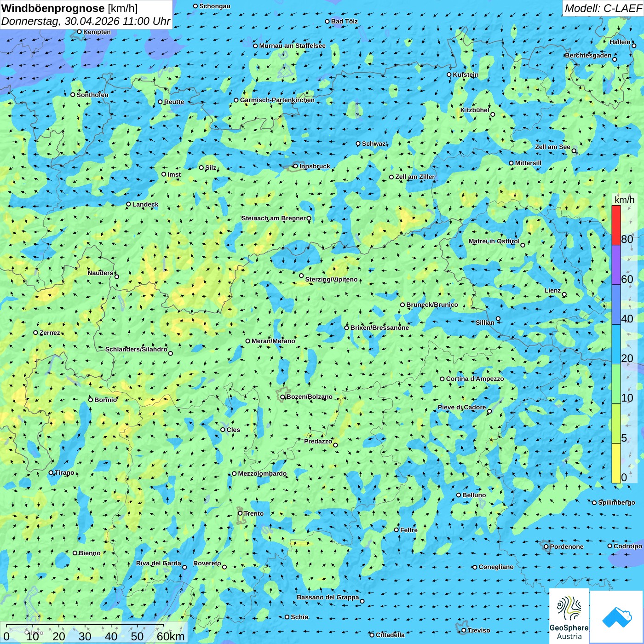
Task: Click the Mezzolombardo label
Action: coord(262,473)
